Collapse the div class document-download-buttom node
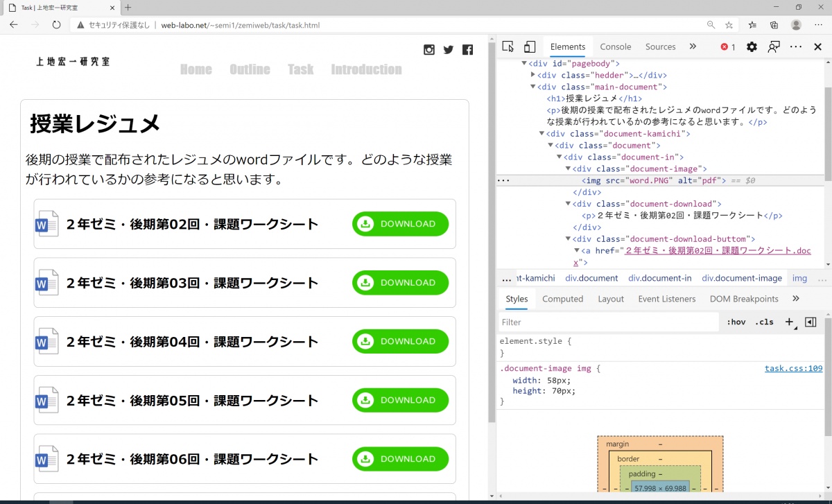The height and width of the screenshot is (504, 832). click(x=567, y=239)
